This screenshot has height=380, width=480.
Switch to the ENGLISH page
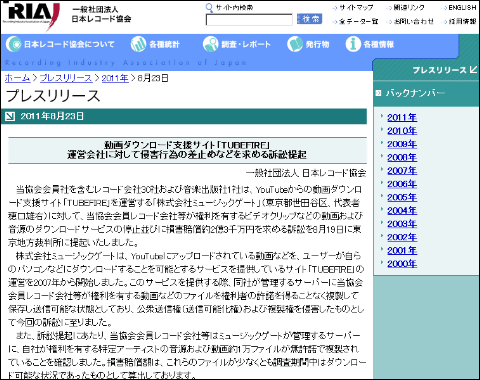(x=462, y=8)
